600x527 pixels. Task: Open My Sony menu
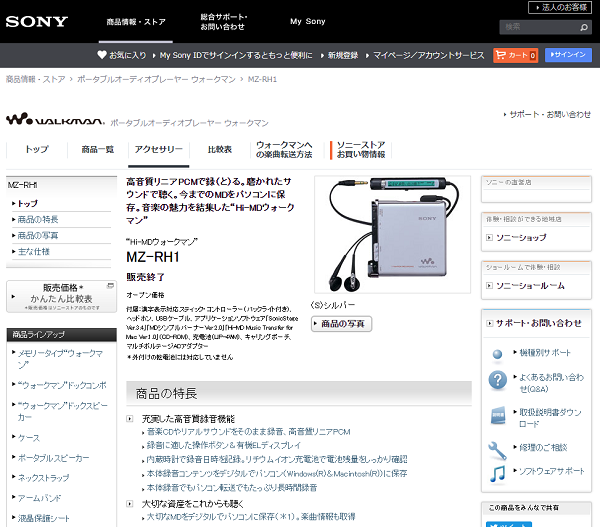click(308, 21)
